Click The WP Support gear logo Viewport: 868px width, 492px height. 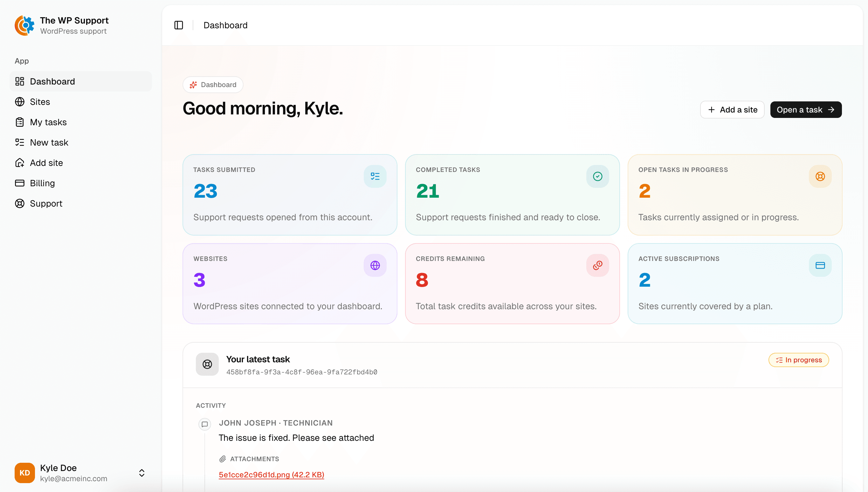click(24, 25)
